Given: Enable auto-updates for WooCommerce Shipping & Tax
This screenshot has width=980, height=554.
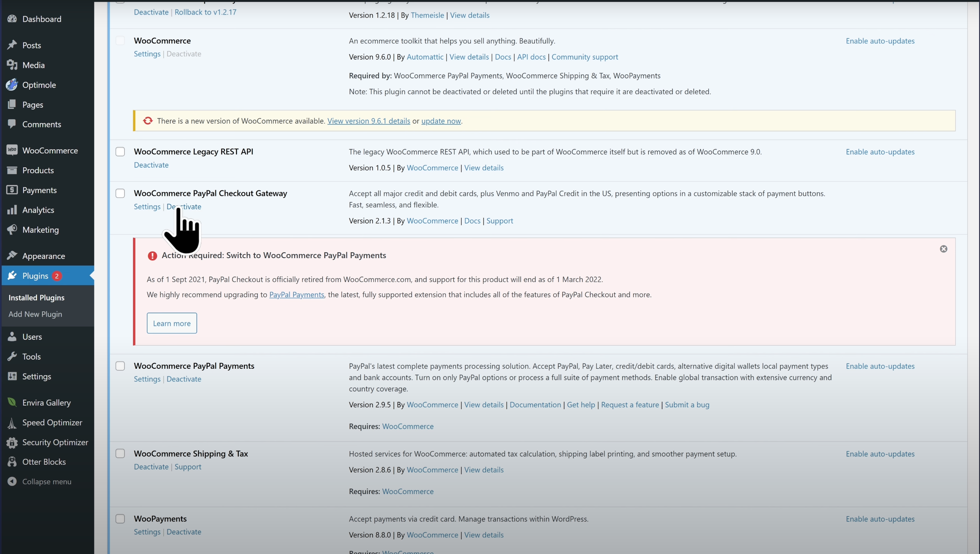Looking at the screenshot, I should tap(880, 454).
